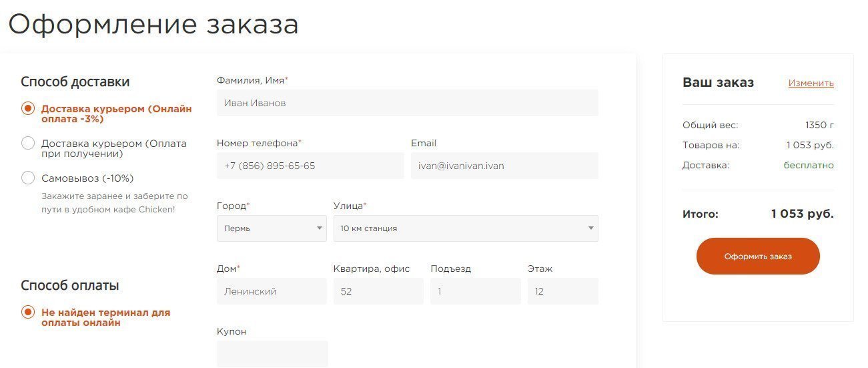Open the Изменить link in order summary
Image resolution: width=868 pixels, height=368 pixels.
pyautogui.click(x=811, y=83)
